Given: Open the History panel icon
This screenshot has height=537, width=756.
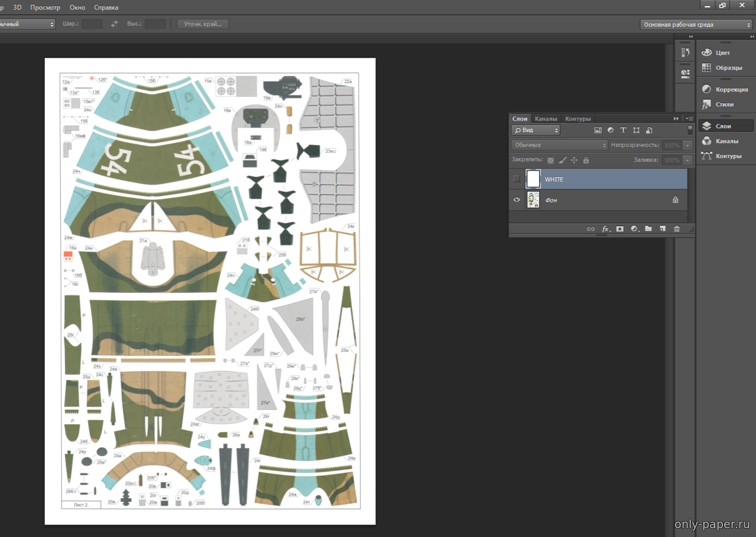Looking at the screenshot, I should pos(685,53).
